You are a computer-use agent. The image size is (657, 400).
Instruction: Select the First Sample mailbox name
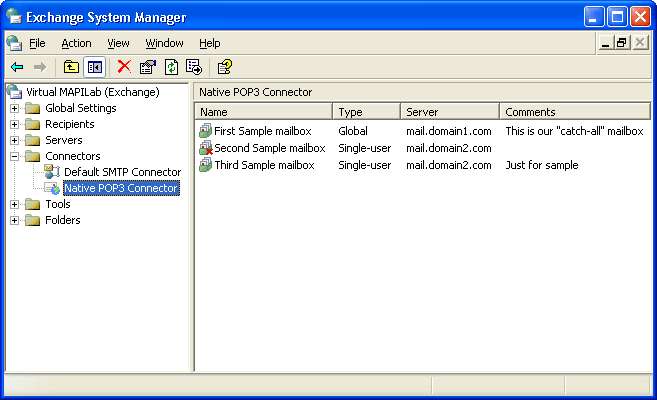pyautogui.click(x=263, y=131)
